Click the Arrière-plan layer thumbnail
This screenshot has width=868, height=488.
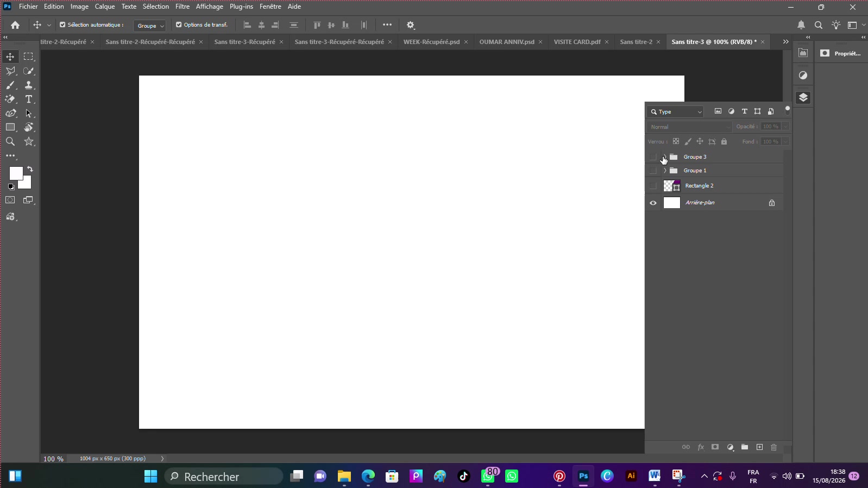tap(672, 203)
